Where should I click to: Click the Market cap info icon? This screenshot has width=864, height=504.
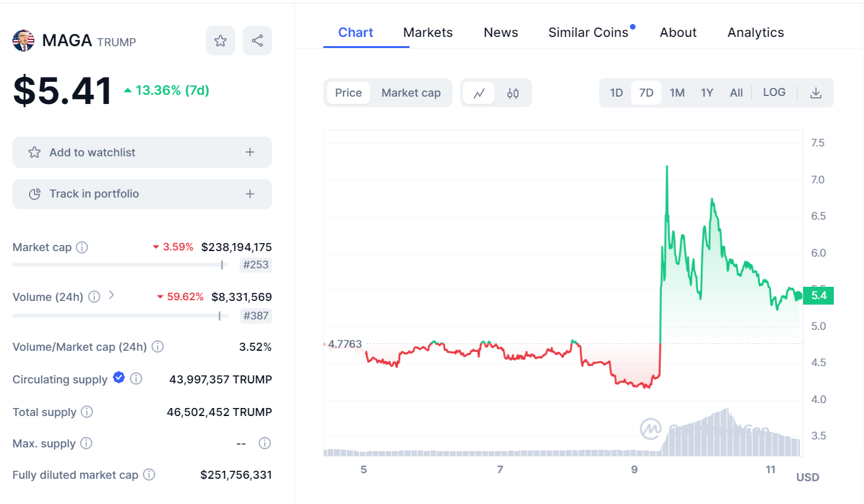(x=81, y=247)
